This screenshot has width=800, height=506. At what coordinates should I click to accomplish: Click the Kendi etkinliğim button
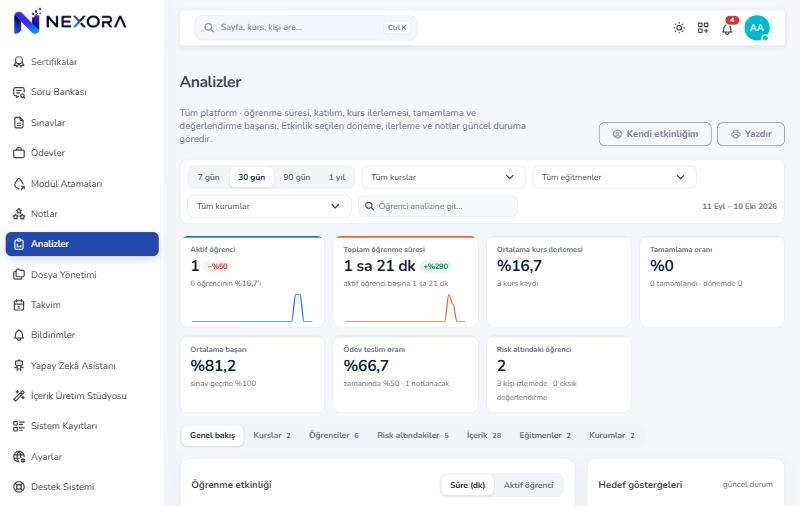[655, 134]
